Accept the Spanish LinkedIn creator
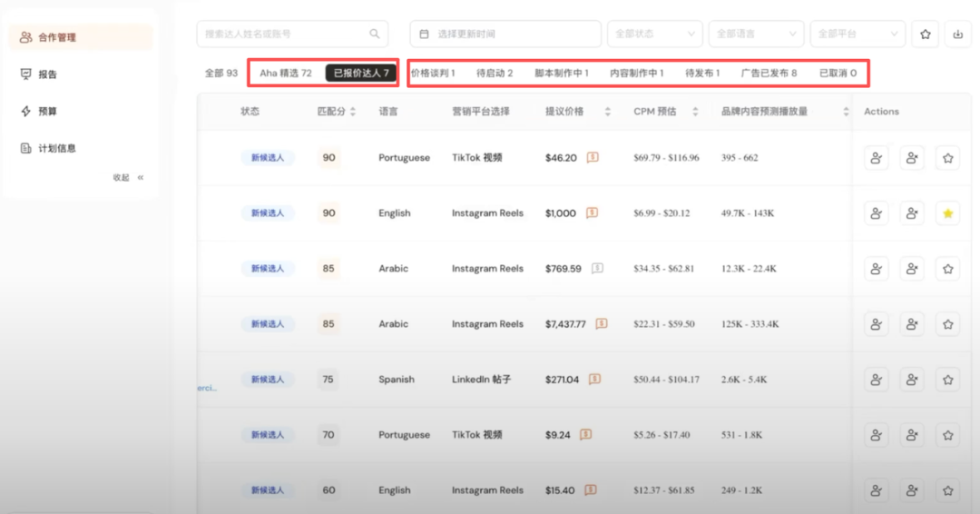The width and height of the screenshot is (980, 514). tap(877, 380)
